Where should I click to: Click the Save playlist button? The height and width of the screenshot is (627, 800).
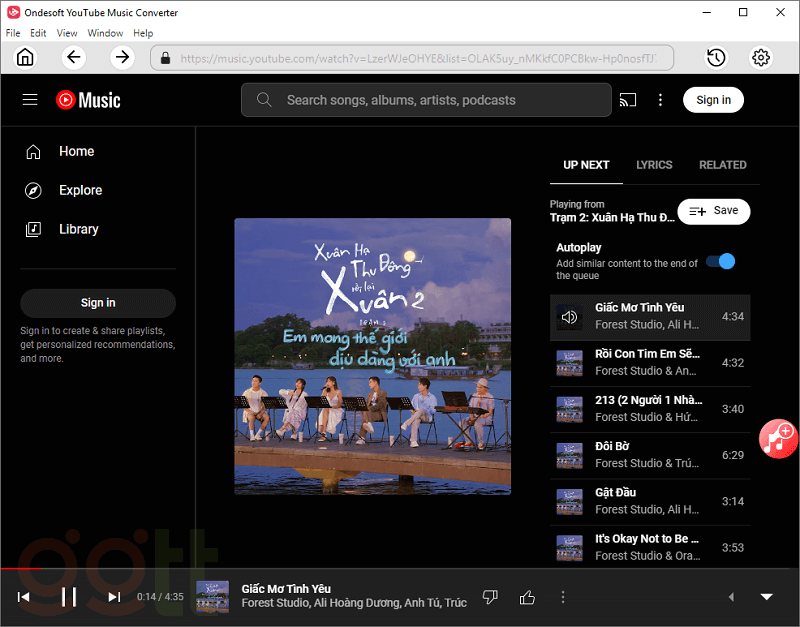(714, 211)
